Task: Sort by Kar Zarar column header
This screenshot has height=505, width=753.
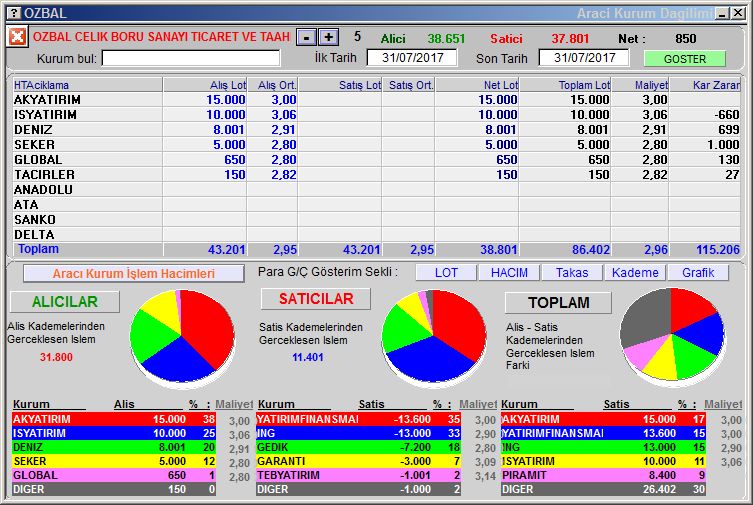Action: [x=705, y=85]
